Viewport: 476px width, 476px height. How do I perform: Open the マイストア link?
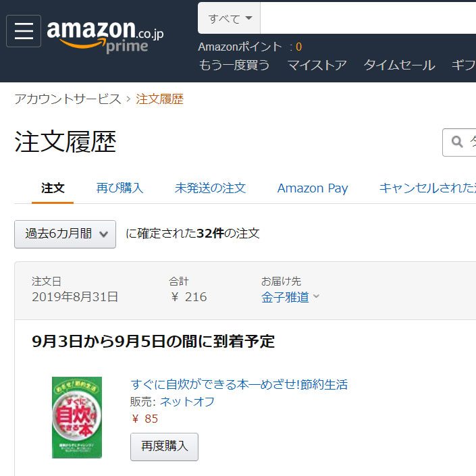[x=317, y=65]
